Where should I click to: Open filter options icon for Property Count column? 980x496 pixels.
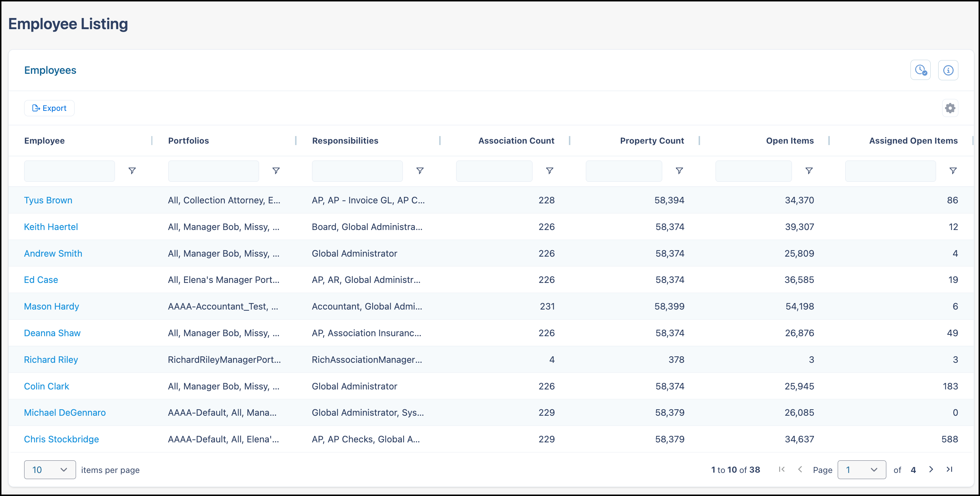pos(680,171)
